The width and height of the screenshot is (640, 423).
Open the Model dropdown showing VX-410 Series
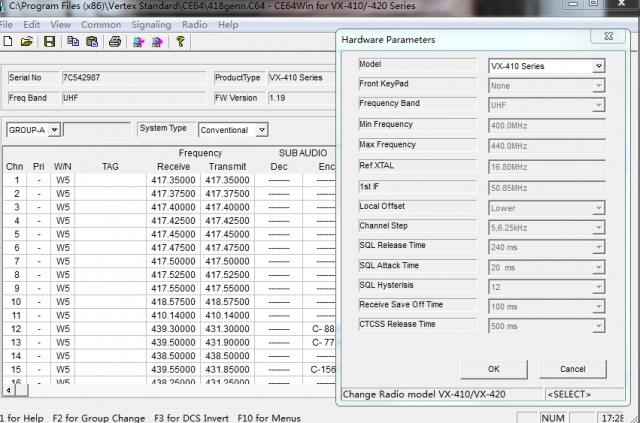pyautogui.click(x=598, y=66)
